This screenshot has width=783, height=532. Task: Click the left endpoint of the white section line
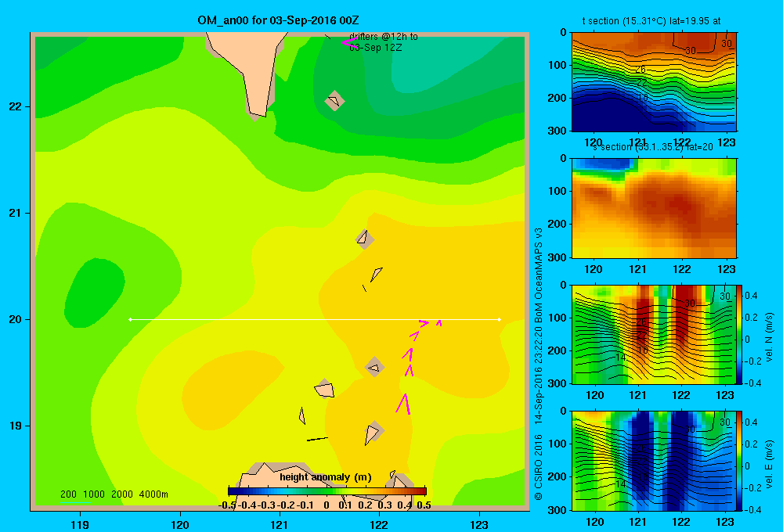[130, 319]
